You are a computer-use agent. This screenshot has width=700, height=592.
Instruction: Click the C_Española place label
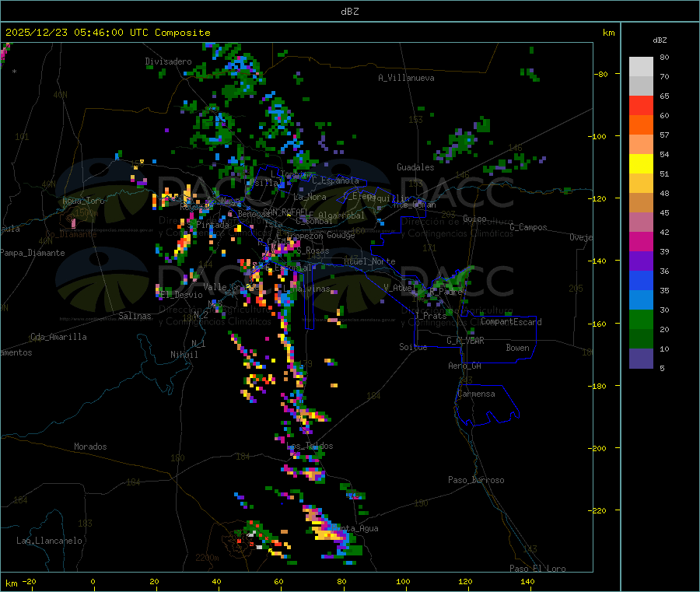335,180
